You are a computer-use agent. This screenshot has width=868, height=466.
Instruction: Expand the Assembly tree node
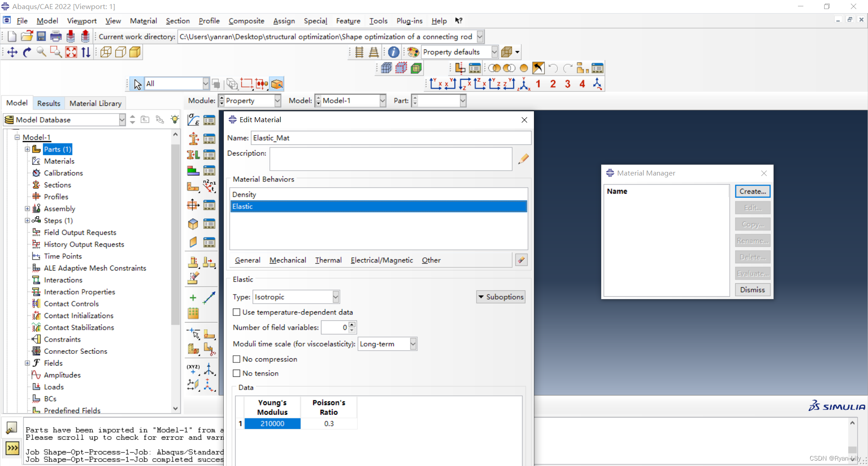28,209
